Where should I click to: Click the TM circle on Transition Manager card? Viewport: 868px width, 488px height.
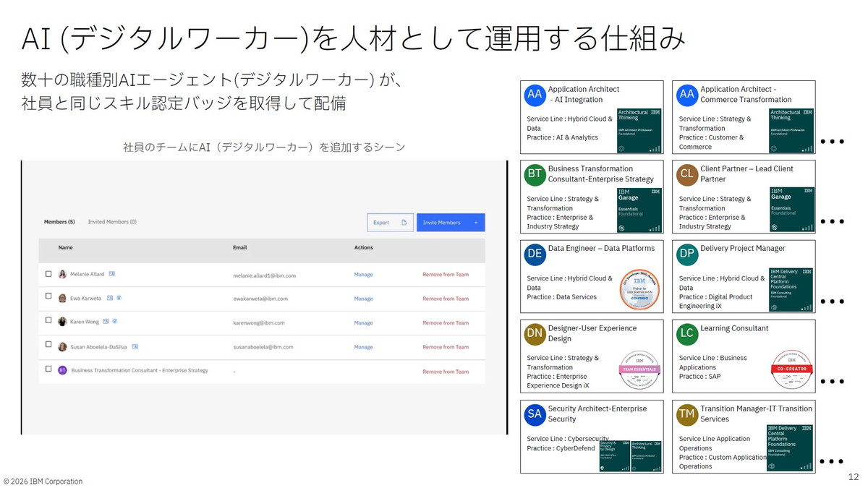point(687,414)
